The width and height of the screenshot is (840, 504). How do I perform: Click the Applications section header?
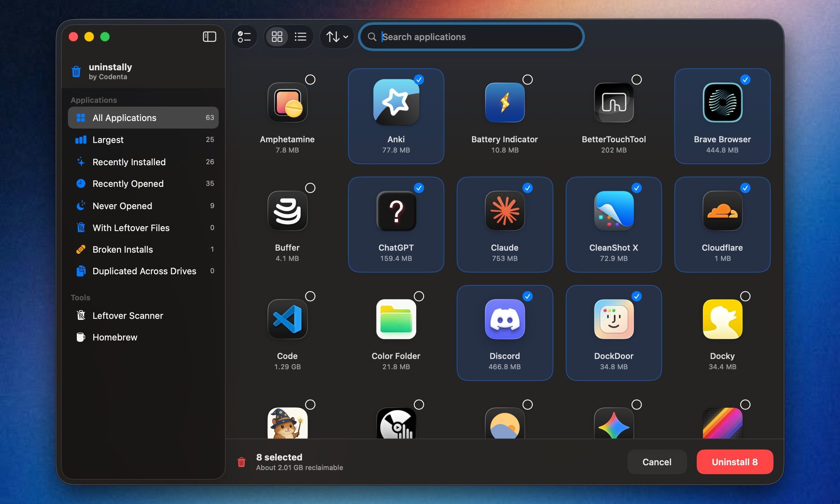coord(94,100)
